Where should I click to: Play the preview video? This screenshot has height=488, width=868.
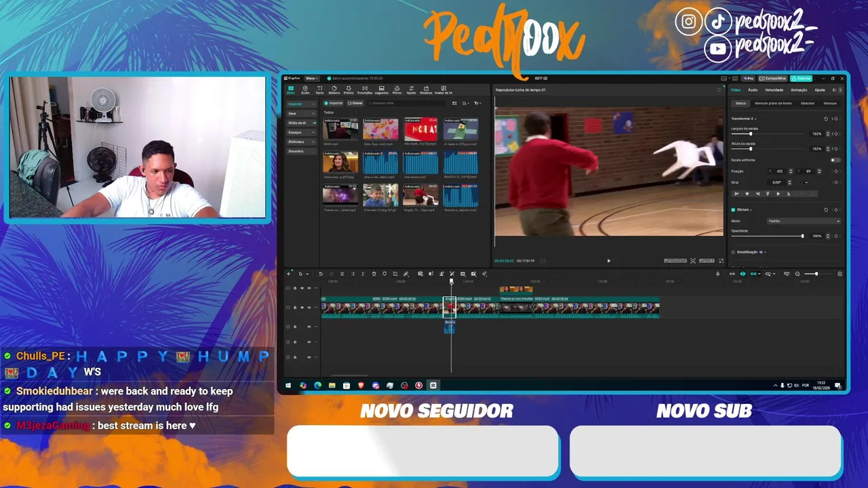coord(609,261)
